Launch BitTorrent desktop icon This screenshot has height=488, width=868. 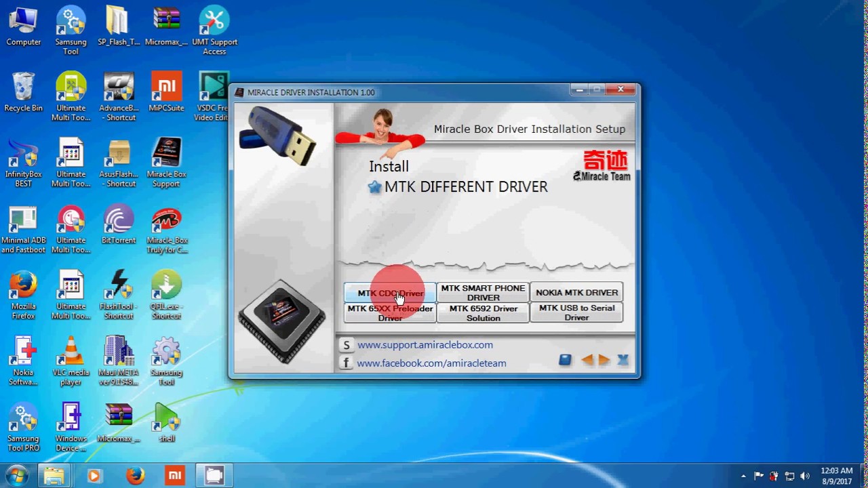click(x=119, y=224)
